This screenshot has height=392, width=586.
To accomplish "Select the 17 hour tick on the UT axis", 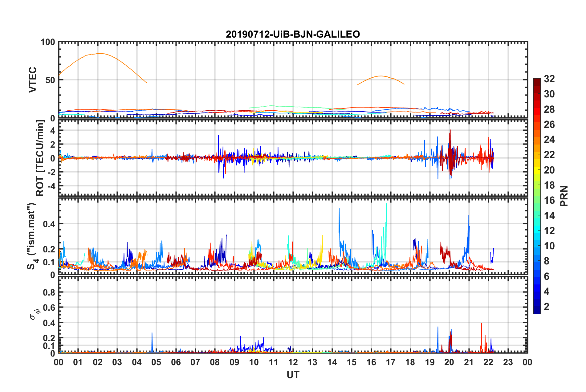I will click(x=391, y=362).
